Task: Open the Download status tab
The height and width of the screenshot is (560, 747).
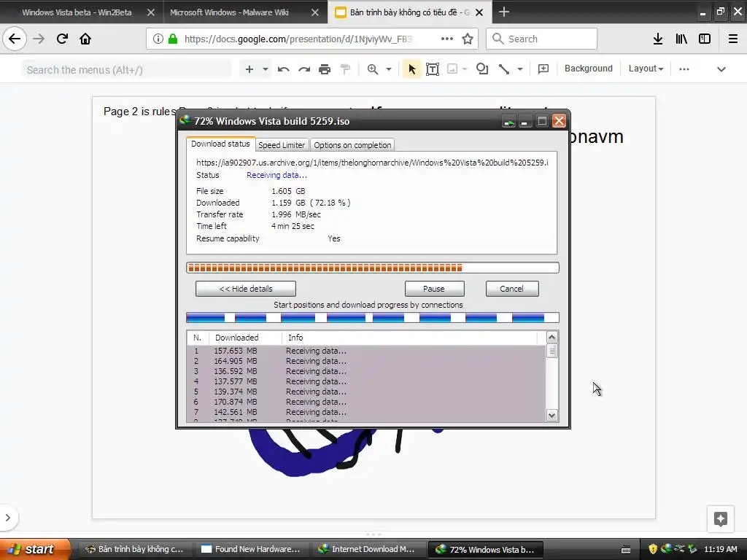Action: coord(220,144)
